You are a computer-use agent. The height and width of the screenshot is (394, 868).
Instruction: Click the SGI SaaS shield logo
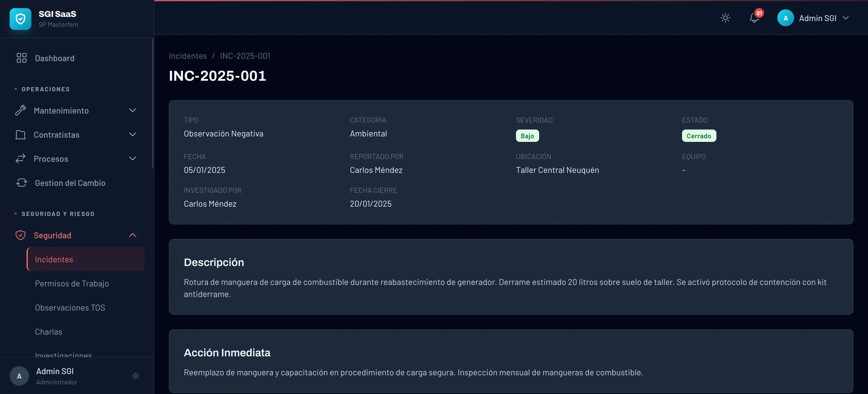[x=20, y=19]
